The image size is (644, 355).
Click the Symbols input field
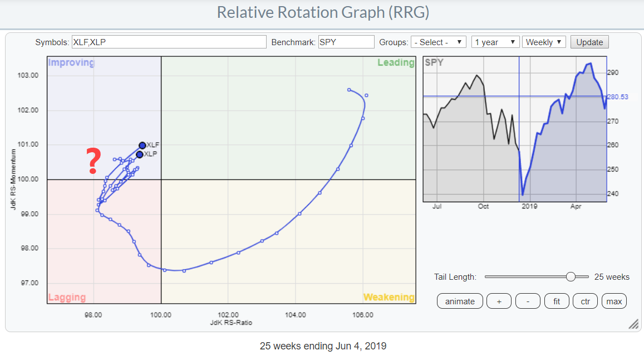[169, 42]
